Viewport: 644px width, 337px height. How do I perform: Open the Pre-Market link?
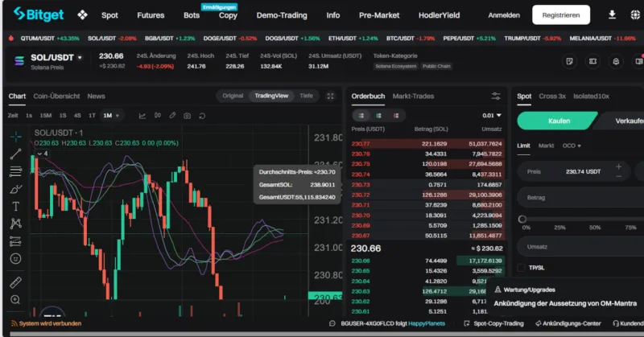(379, 15)
